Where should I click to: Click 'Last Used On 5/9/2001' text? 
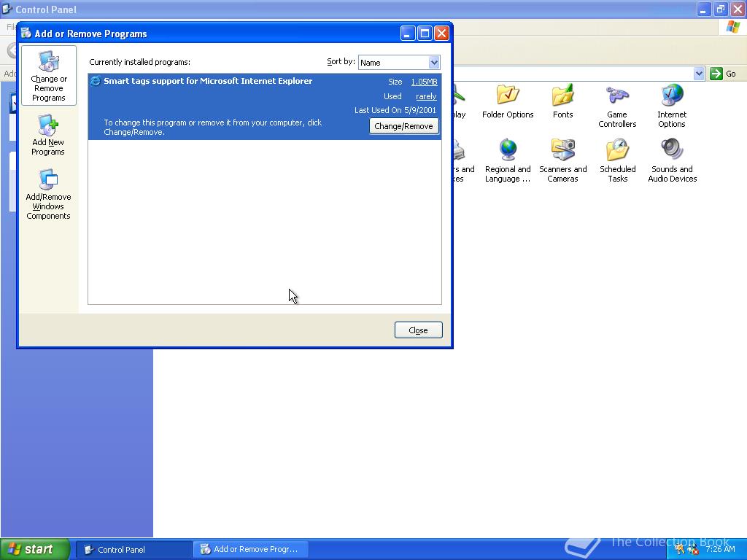(395, 110)
